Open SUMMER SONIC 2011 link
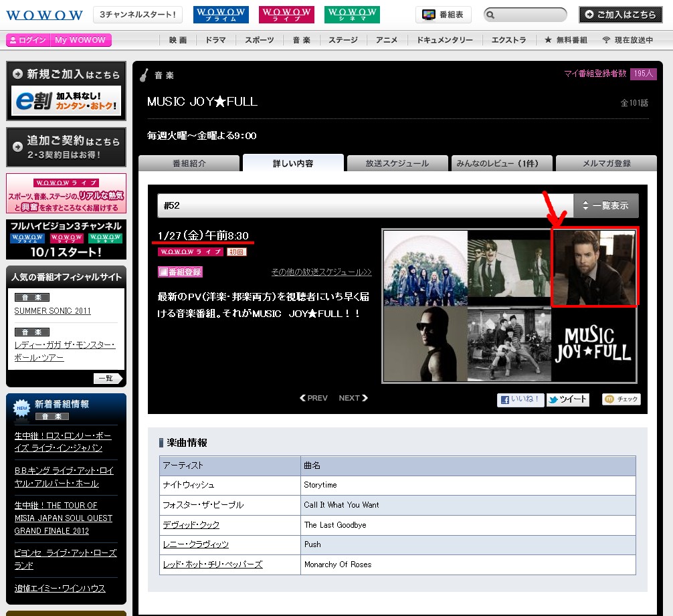This screenshot has width=673, height=616. pyautogui.click(x=52, y=310)
